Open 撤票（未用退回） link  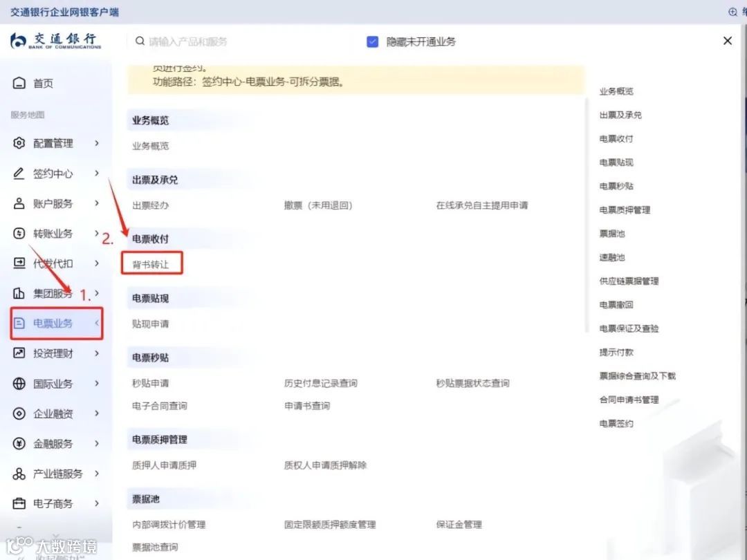317,205
